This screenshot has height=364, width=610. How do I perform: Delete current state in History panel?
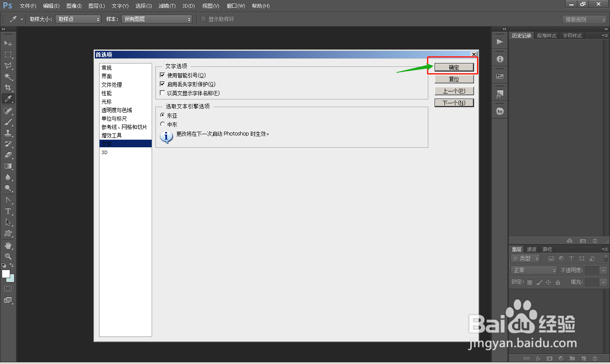(595, 241)
